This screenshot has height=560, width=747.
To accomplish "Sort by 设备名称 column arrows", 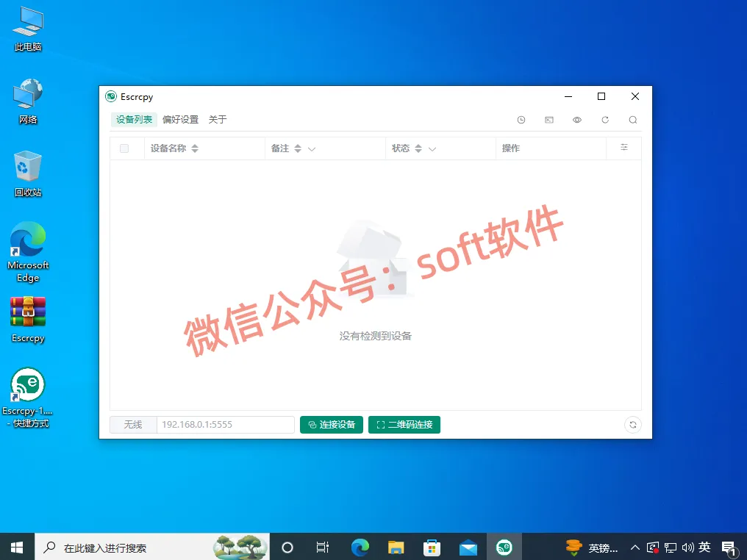I will pyautogui.click(x=195, y=148).
